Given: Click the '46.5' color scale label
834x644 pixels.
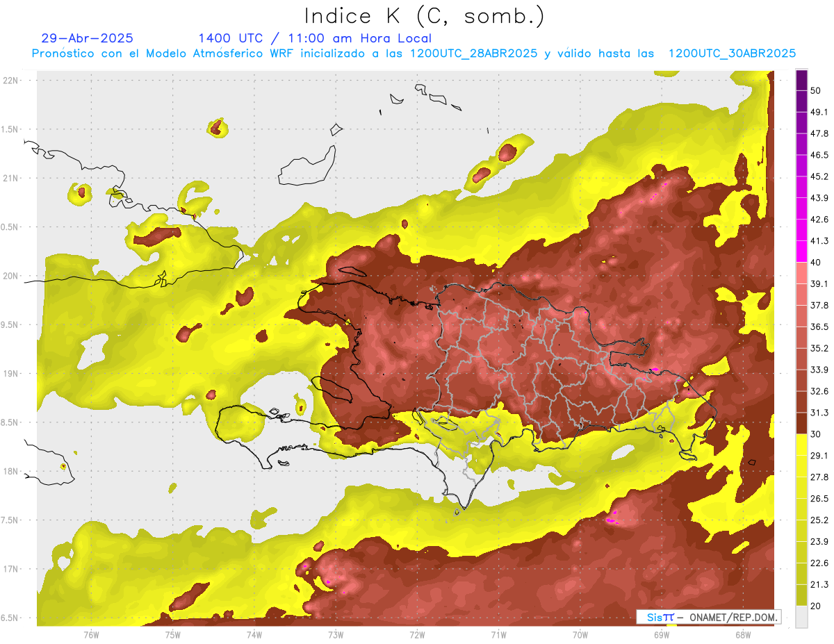Looking at the screenshot, I should point(819,155).
